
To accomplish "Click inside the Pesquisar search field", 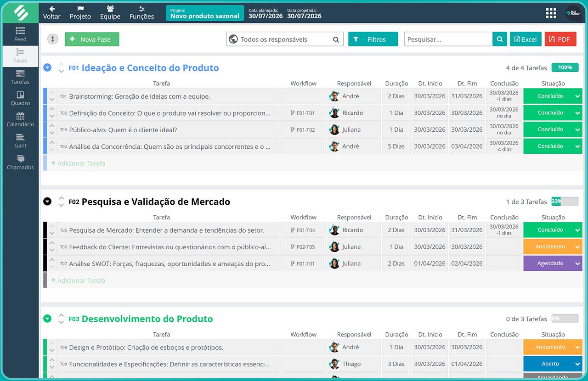I will 448,39.
